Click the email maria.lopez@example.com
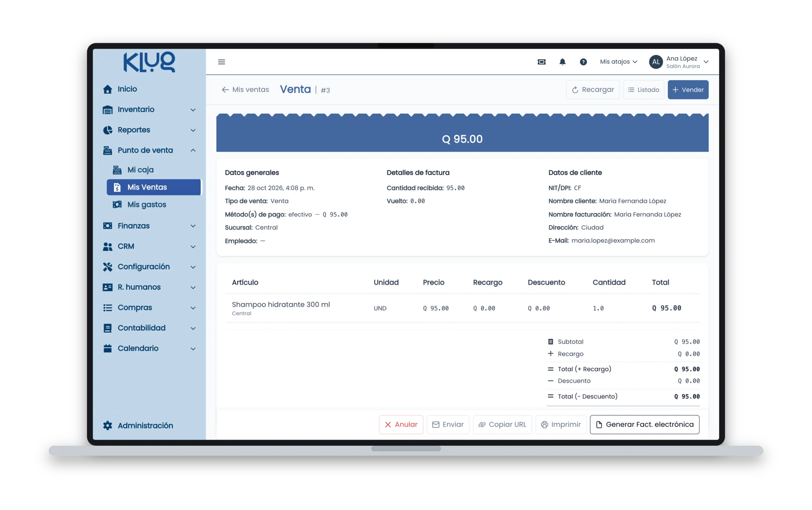Screen dimensions: 812x510 (x=613, y=241)
